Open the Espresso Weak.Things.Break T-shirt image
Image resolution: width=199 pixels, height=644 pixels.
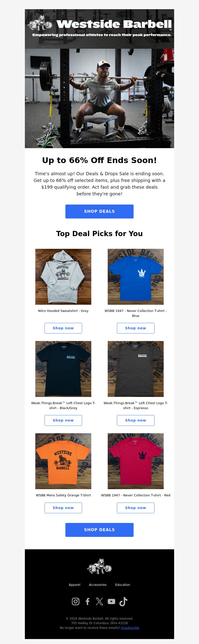136,369
